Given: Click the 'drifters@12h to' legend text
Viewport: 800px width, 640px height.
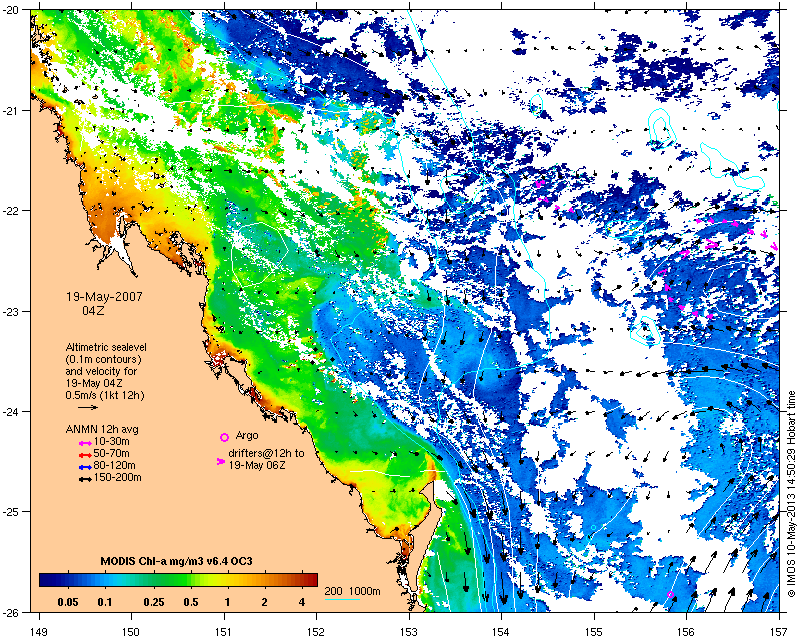Looking at the screenshot, I should pyautogui.click(x=266, y=453).
